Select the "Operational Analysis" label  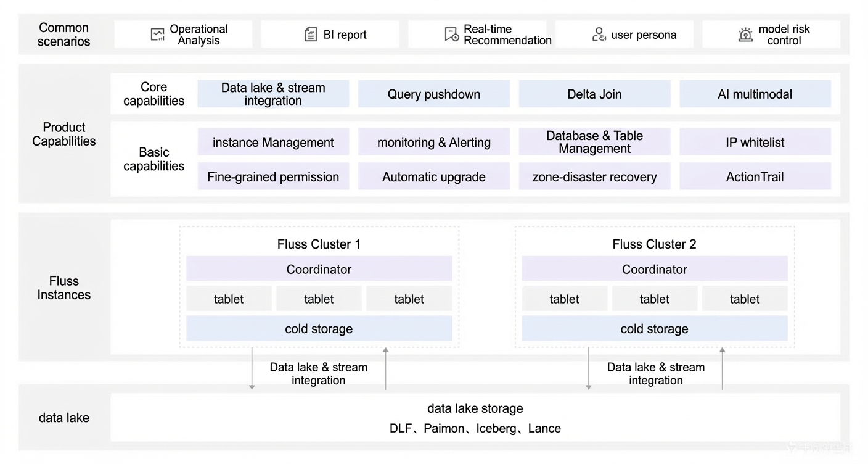click(x=199, y=35)
